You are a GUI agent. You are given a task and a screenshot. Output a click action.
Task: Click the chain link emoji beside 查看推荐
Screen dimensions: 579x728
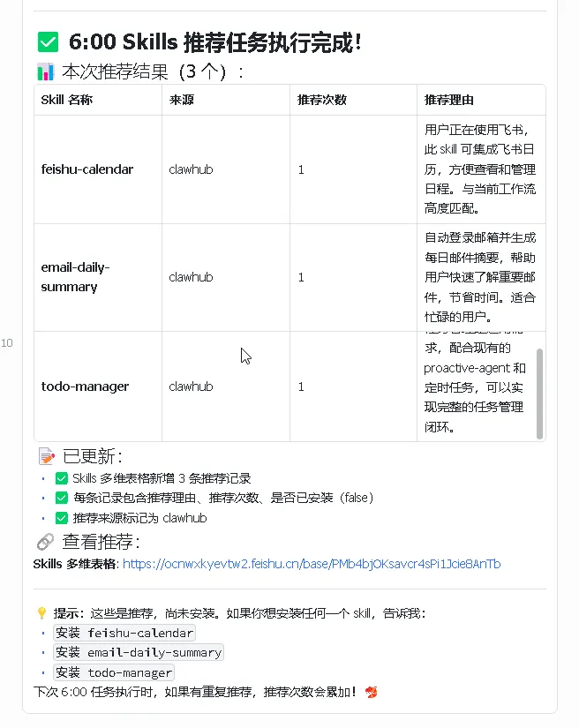coord(46,541)
